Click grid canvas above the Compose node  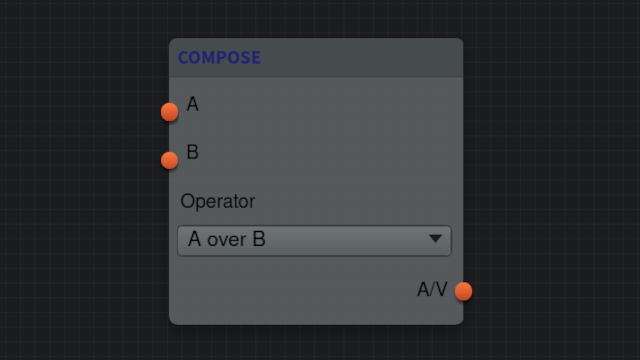click(316, 18)
